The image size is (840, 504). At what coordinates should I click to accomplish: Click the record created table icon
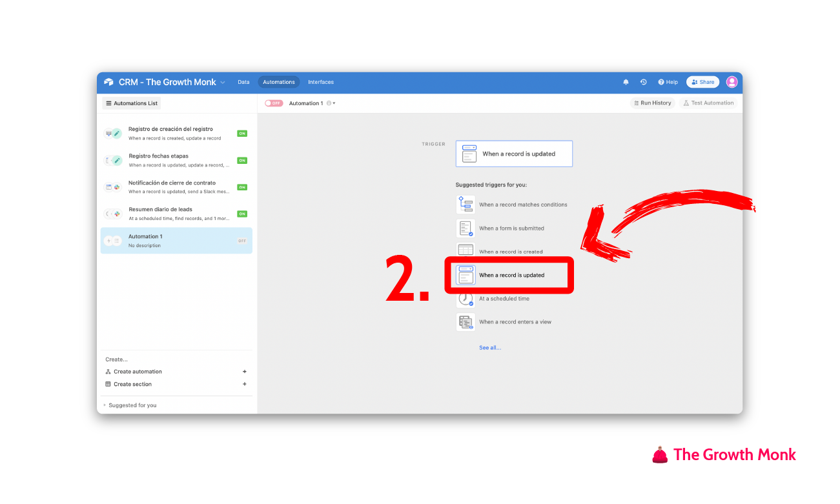pos(466,249)
